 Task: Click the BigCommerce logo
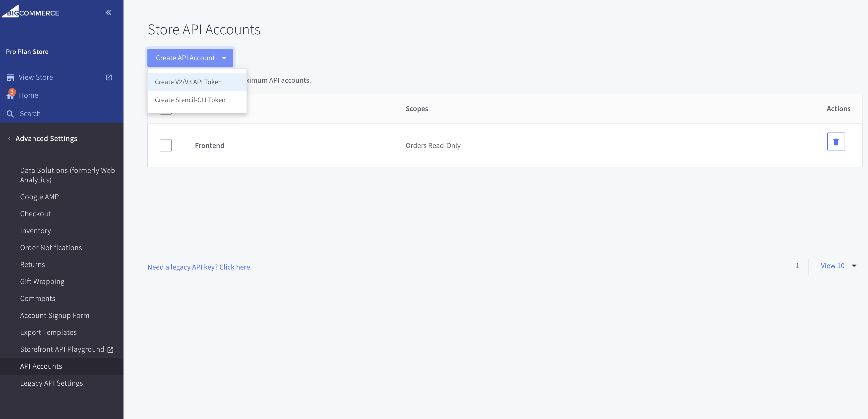30,12
